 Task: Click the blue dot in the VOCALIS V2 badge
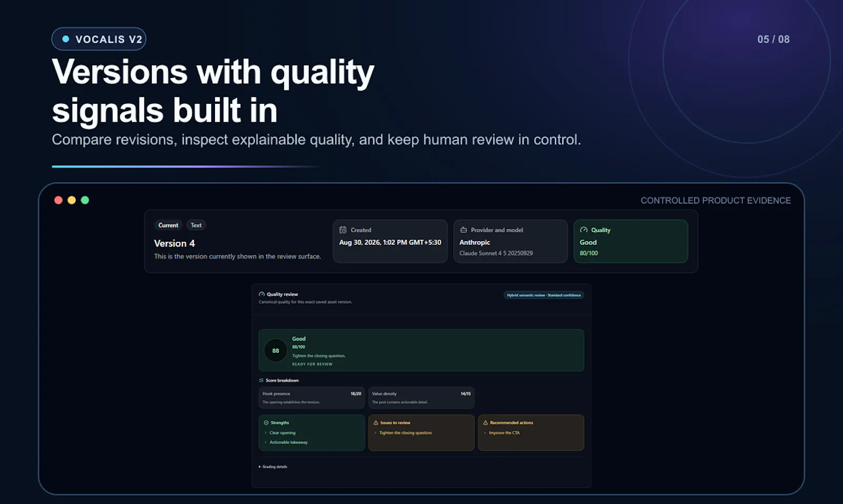coord(66,39)
